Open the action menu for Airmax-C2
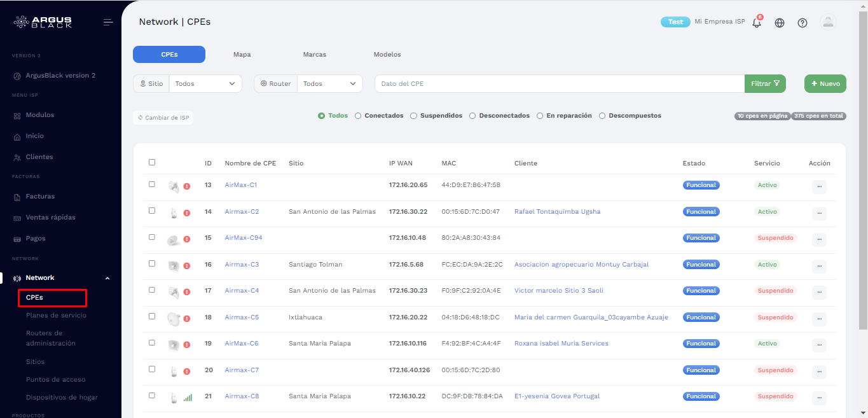 (819, 213)
